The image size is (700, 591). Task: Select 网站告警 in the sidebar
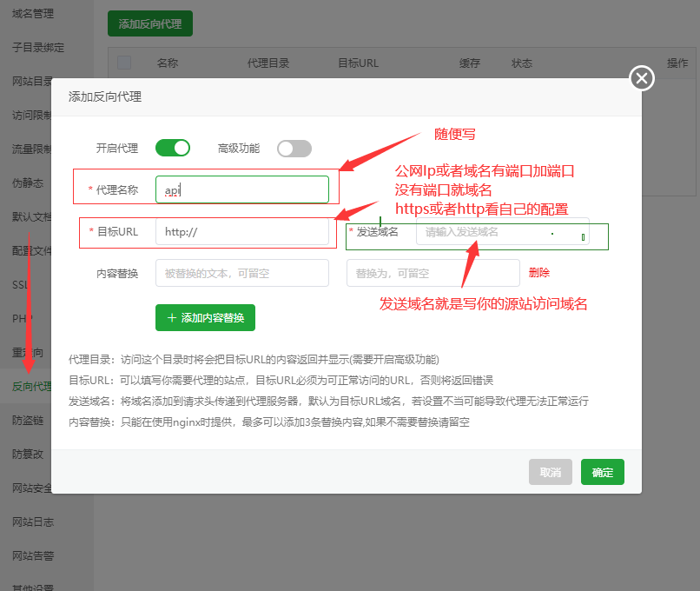[33, 555]
